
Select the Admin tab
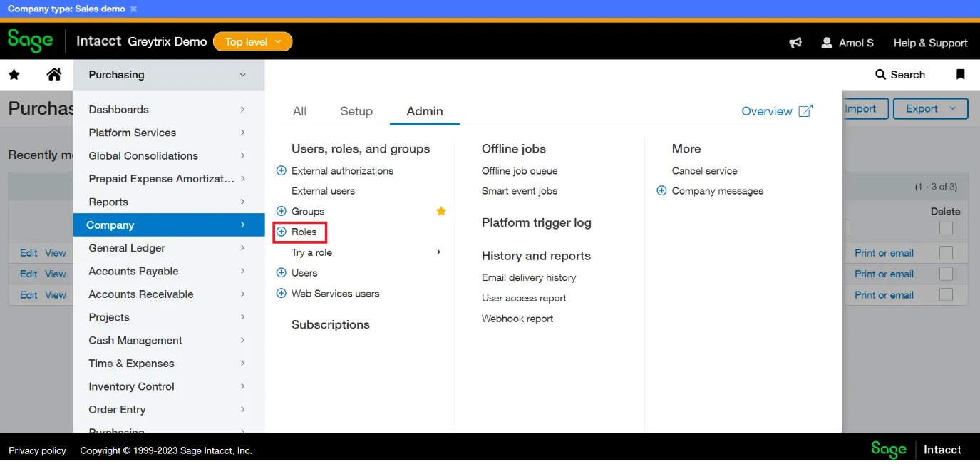[425, 111]
